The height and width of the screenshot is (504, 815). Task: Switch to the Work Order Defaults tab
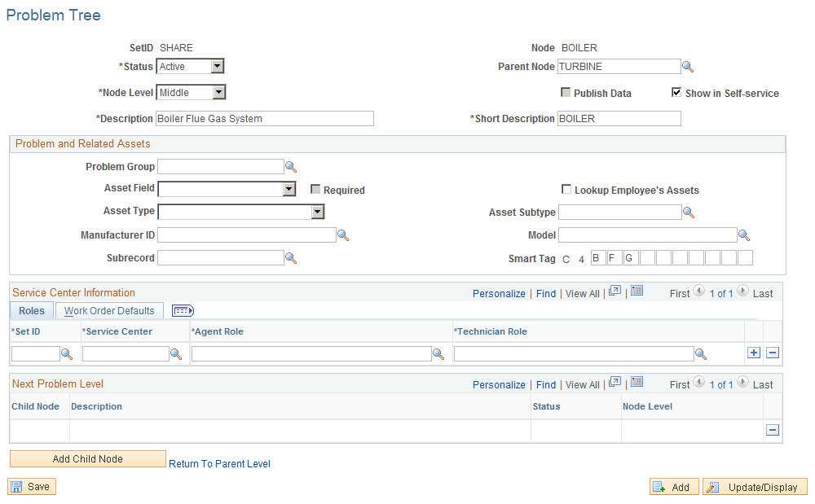[109, 310]
